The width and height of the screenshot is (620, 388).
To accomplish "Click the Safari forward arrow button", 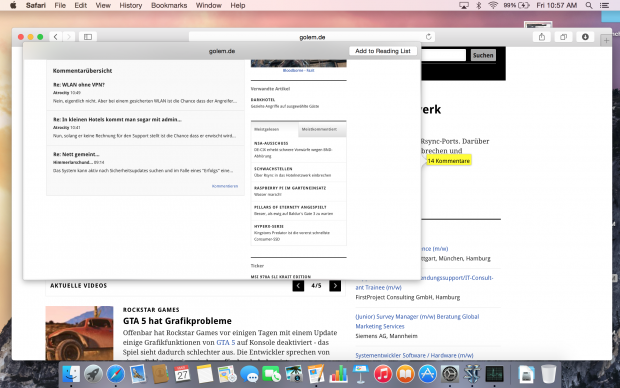I will [68, 37].
